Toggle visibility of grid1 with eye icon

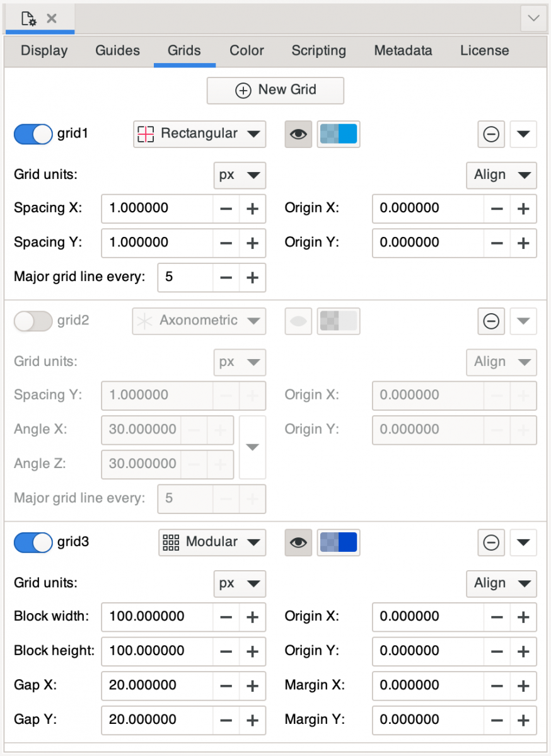[298, 134]
